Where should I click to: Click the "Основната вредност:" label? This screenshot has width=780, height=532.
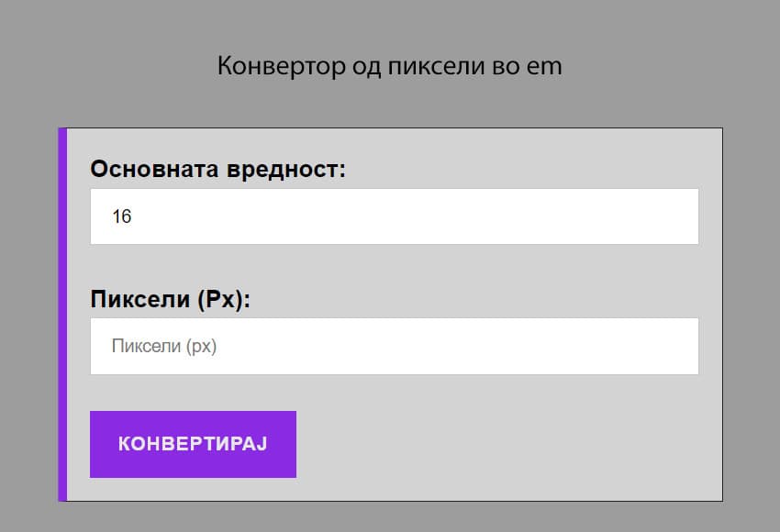[x=218, y=170]
